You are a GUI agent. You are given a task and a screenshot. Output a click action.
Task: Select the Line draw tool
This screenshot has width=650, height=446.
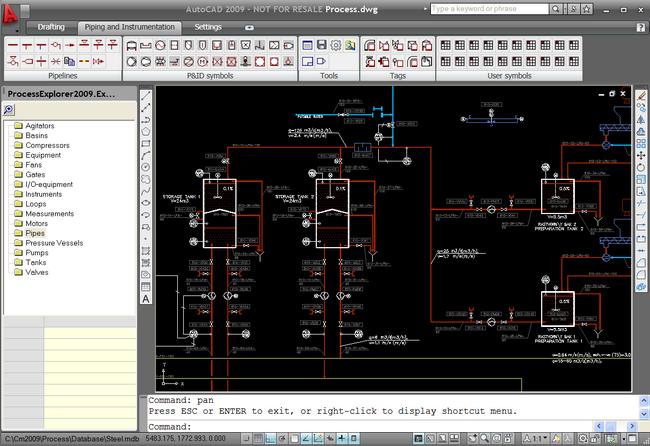[x=146, y=96]
